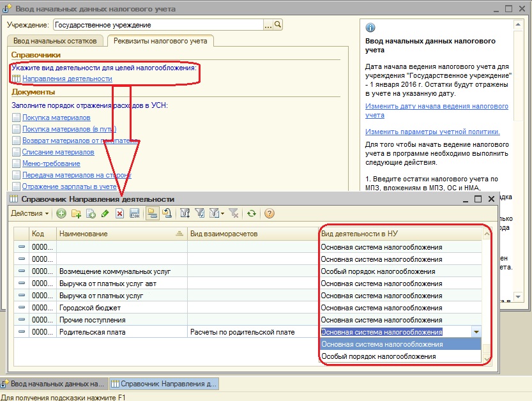Image resolution: width=532 pixels, height=401 pixels.
Task: Click the pencil Edit item icon
Action: tap(105, 214)
